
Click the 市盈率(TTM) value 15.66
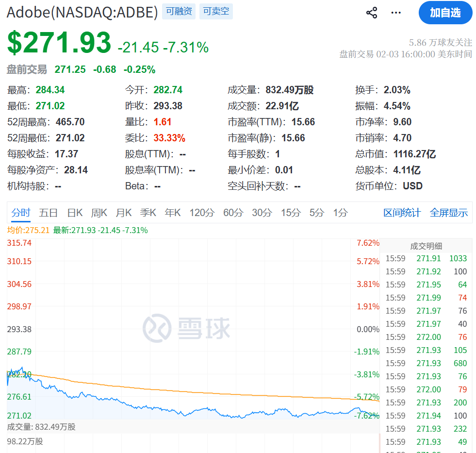[303, 122]
